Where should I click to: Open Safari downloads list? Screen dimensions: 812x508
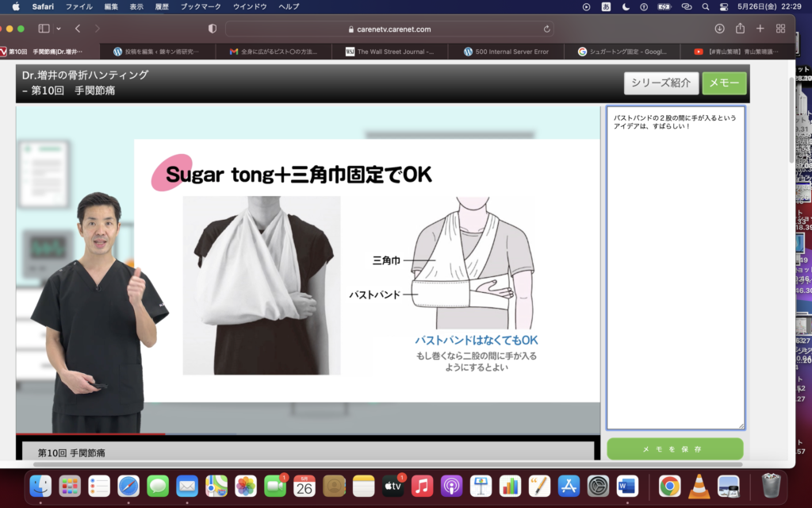(x=719, y=29)
